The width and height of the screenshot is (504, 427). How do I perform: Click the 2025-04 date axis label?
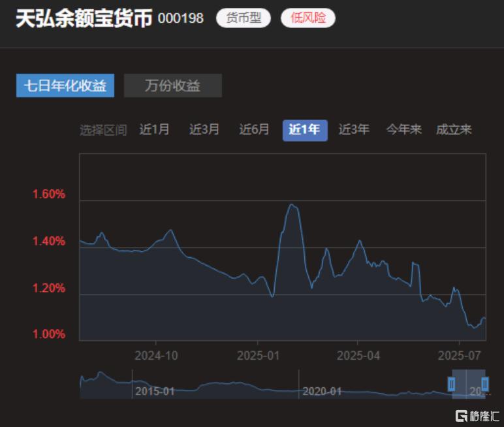click(x=358, y=356)
